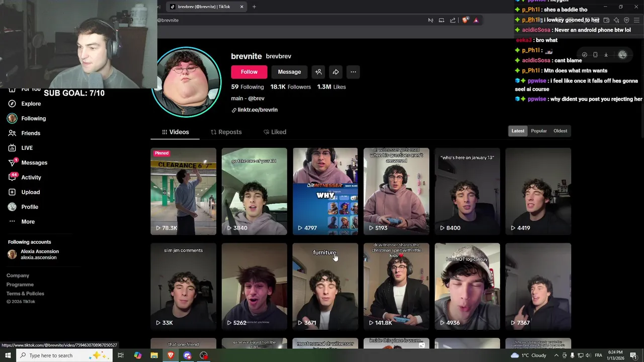Screen dimensions: 644x362
Task: Sort videos by Popular
Action: tap(539, 131)
